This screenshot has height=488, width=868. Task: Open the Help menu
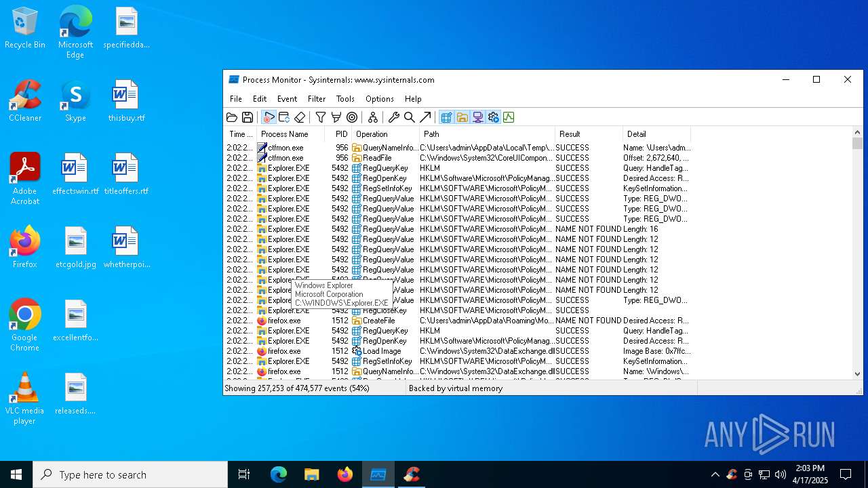pyautogui.click(x=413, y=99)
